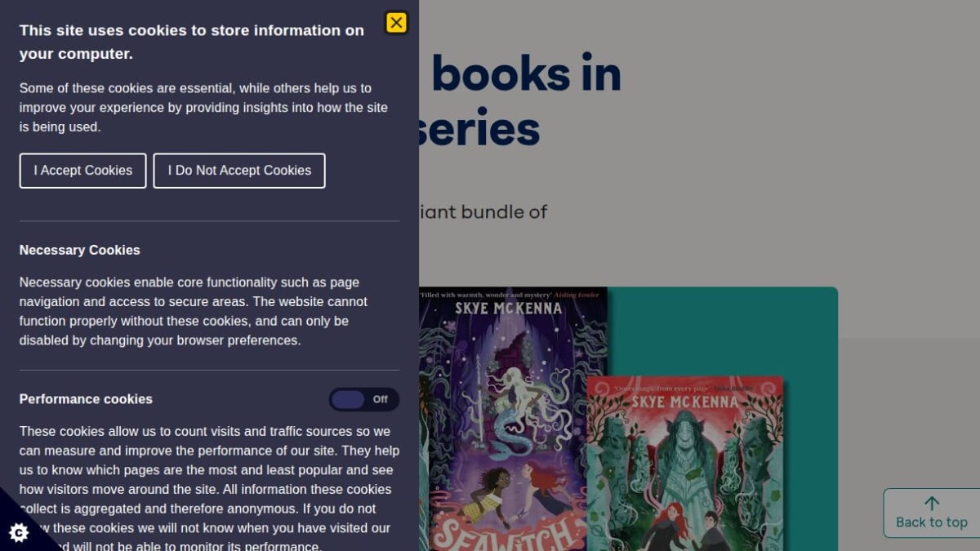Select the 'Some of these cookies are essential' paragraph
Viewport: 980px width, 551px height.
tap(203, 107)
